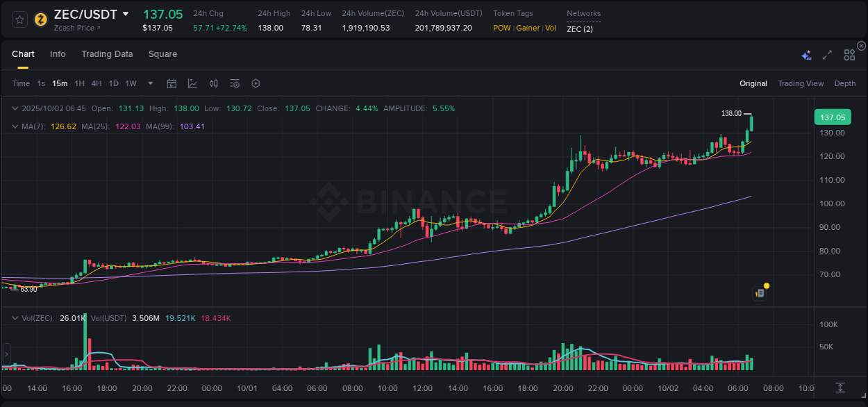Open chart settings via hexagon icon
The height and width of the screenshot is (407, 868).
256,83
